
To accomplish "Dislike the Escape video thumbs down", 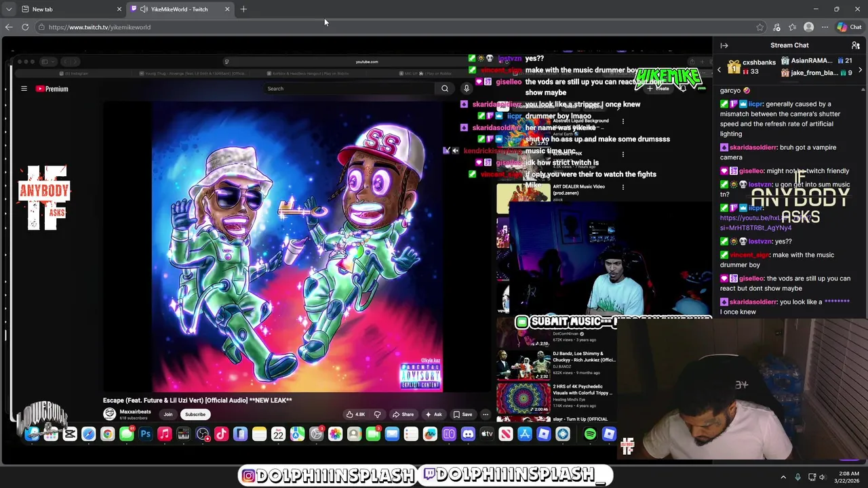I will 377,415.
